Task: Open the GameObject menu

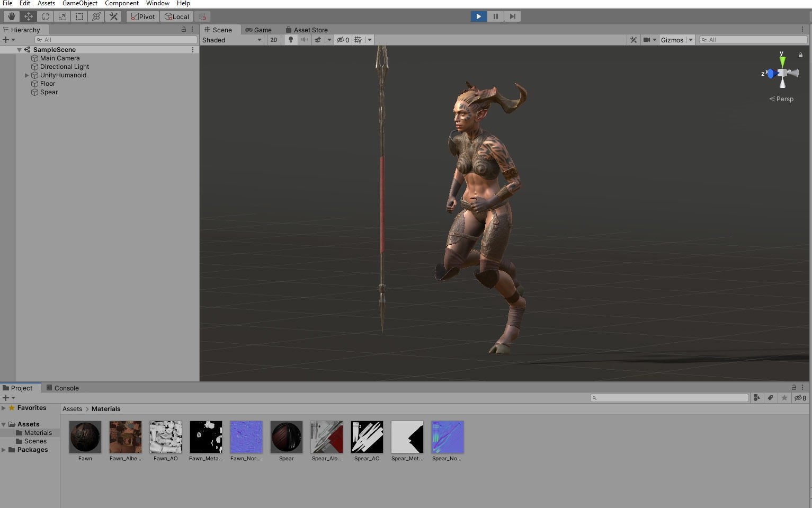Action: [x=80, y=3]
